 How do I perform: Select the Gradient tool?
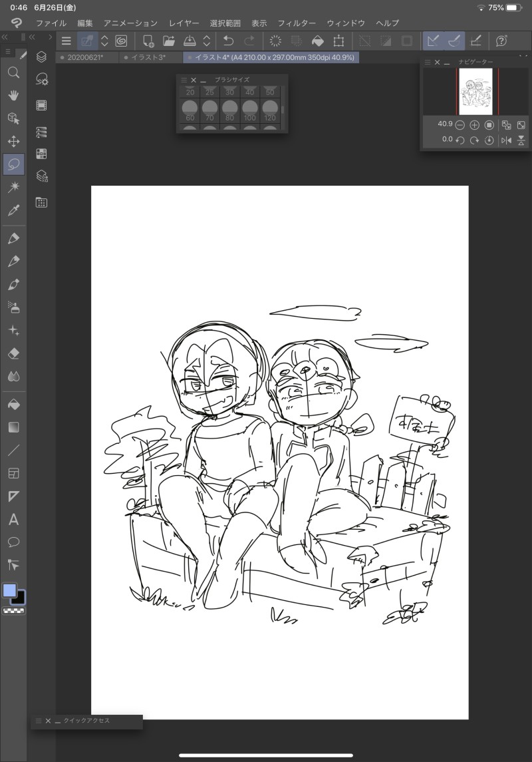(13, 427)
